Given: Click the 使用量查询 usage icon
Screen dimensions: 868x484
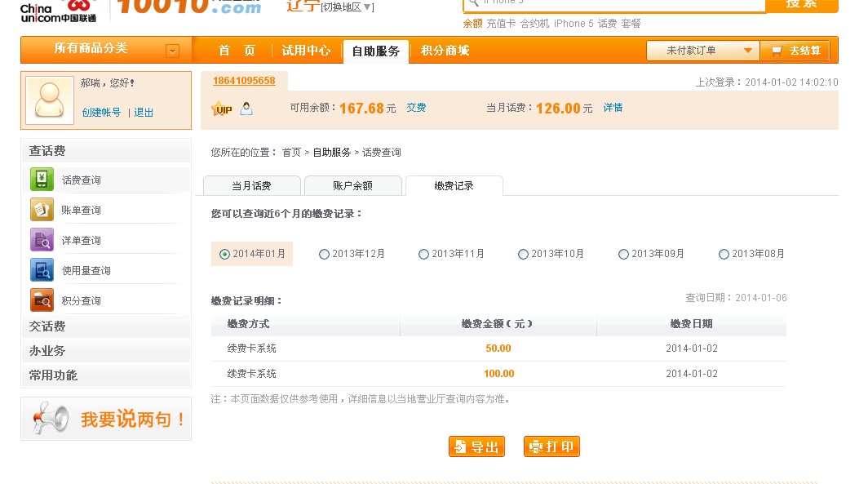Looking at the screenshot, I should coord(42,270).
